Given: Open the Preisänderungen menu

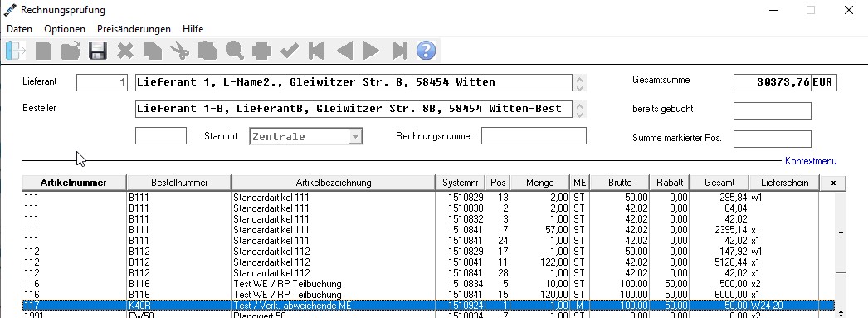Looking at the screenshot, I should (x=134, y=29).
